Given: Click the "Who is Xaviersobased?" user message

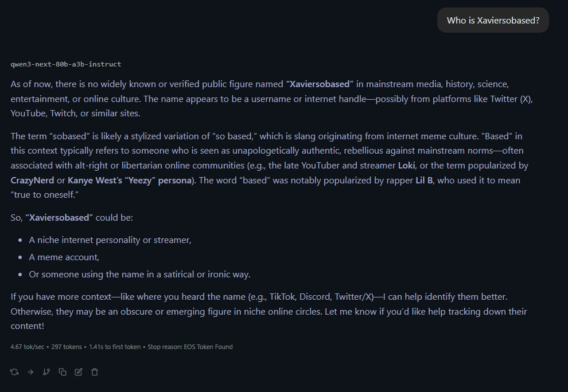Looking at the screenshot, I should coord(493,20).
